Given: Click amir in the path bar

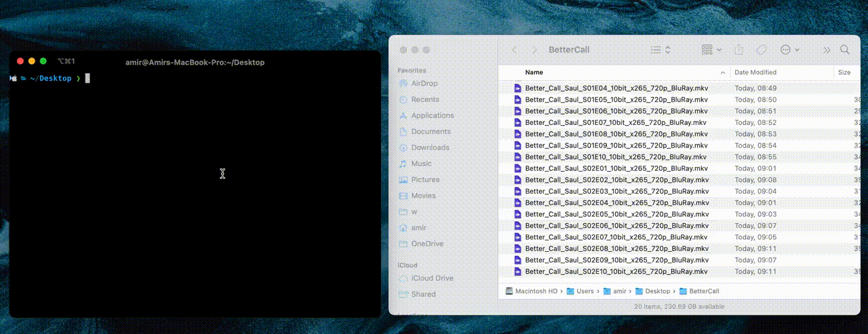Looking at the screenshot, I should click(x=615, y=291).
